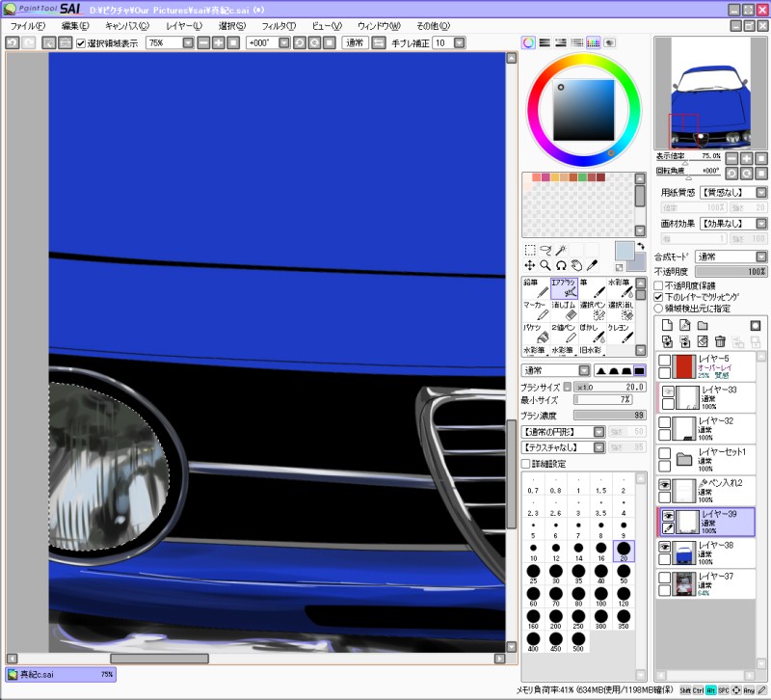Toggle the 選択領域表示 checkbox

[x=82, y=43]
